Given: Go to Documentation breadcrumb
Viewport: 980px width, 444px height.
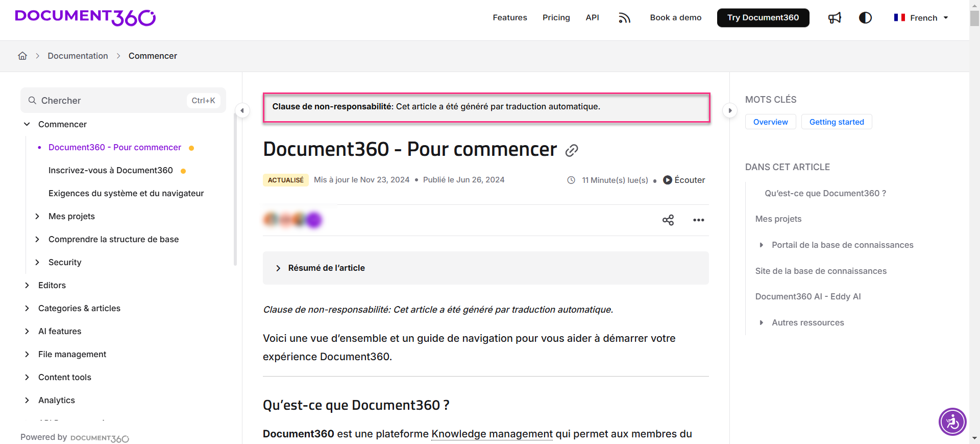Looking at the screenshot, I should tap(78, 56).
